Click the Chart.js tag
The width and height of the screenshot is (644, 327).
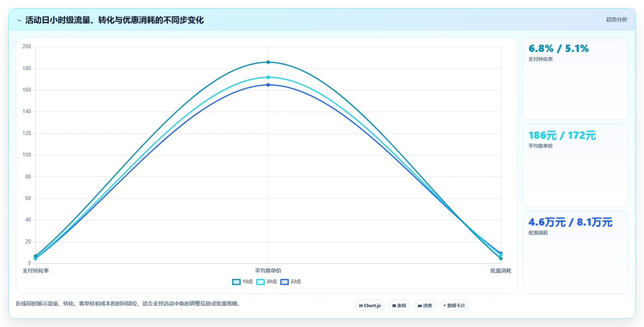370,305
